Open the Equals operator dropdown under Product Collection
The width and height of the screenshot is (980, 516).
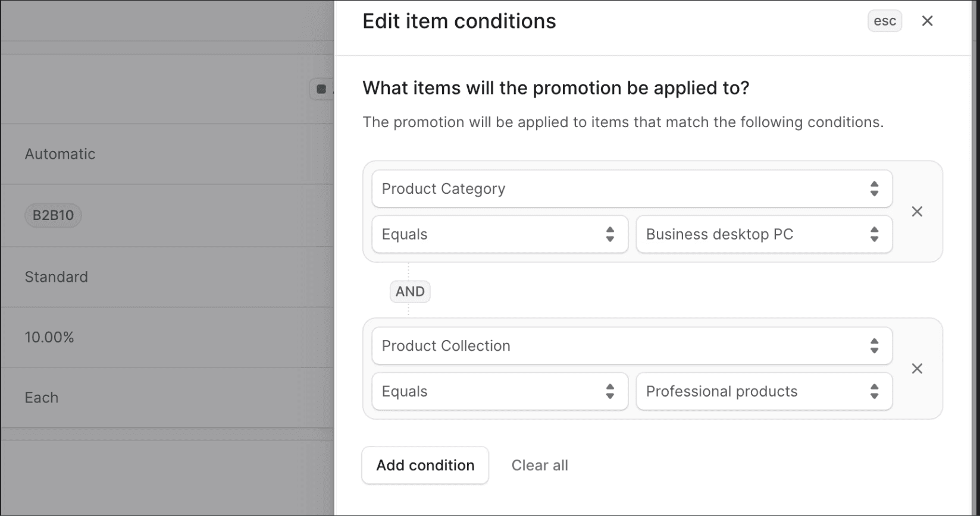[499, 391]
